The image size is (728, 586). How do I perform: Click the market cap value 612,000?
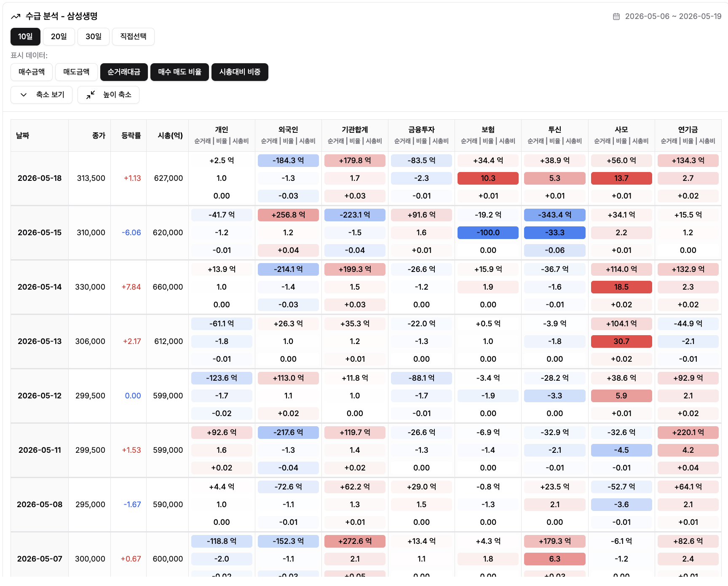pos(169,341)
